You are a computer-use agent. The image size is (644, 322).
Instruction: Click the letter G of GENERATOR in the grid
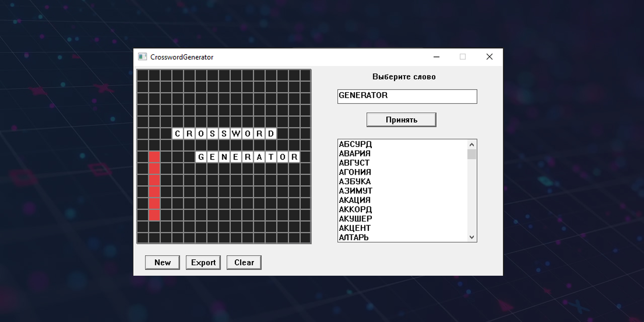tap(200, 156)
